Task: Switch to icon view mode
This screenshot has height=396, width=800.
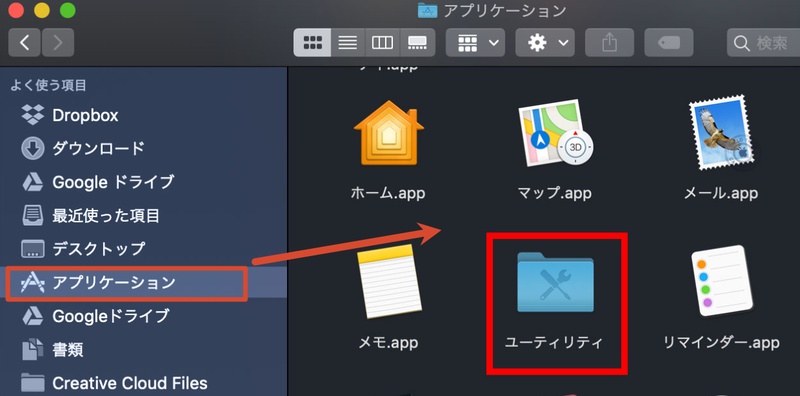Action: [x=312, y=42]
